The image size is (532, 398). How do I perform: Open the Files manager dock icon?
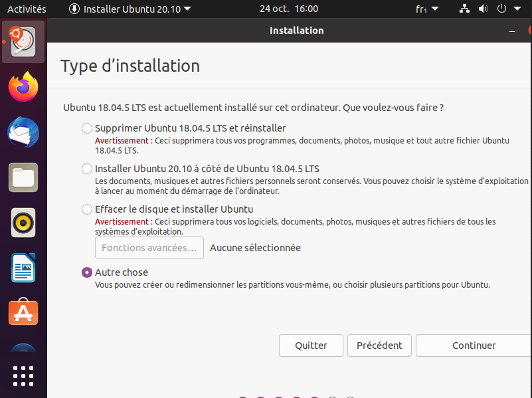23,177
